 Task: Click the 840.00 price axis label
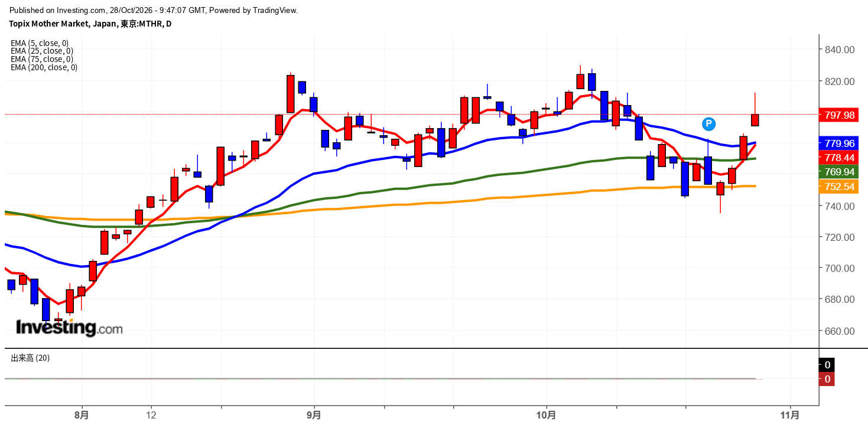click(839, 50)
